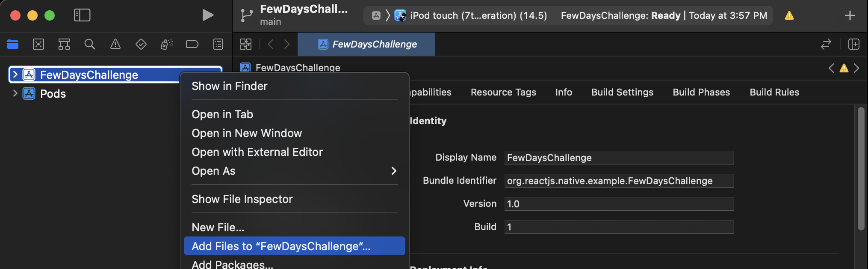Click the jump bar warning icon
868x269 pixels.
[844, 68]
